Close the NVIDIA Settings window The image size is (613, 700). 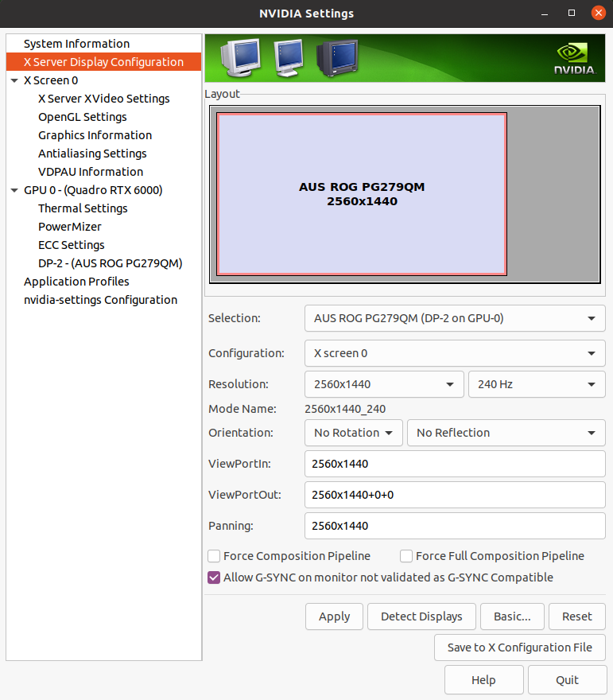(x=598, y=14)
